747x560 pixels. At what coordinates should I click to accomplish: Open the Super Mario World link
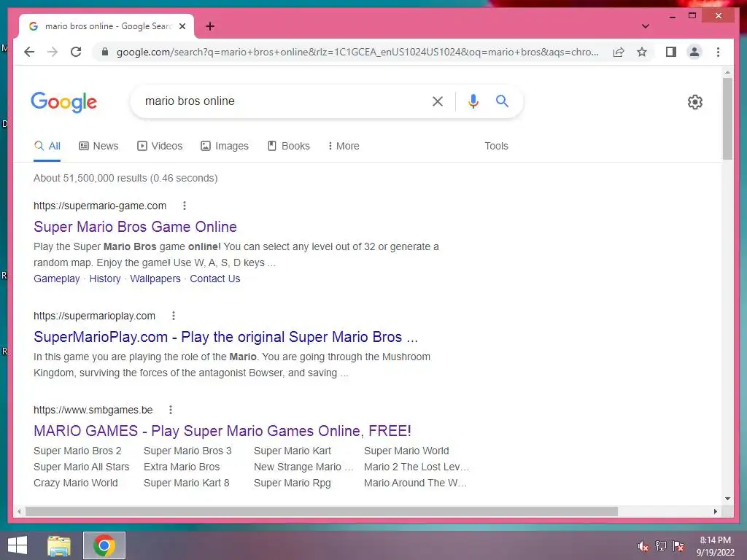[406, 451]
